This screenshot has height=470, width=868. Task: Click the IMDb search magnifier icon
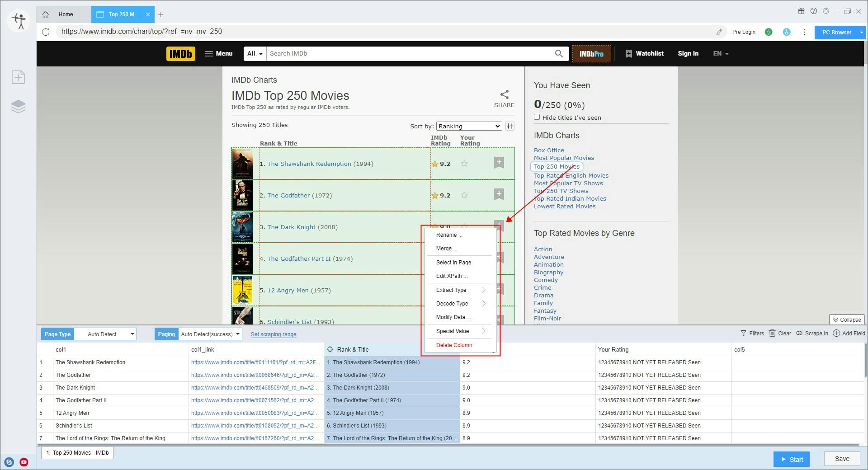pos(559,53)
